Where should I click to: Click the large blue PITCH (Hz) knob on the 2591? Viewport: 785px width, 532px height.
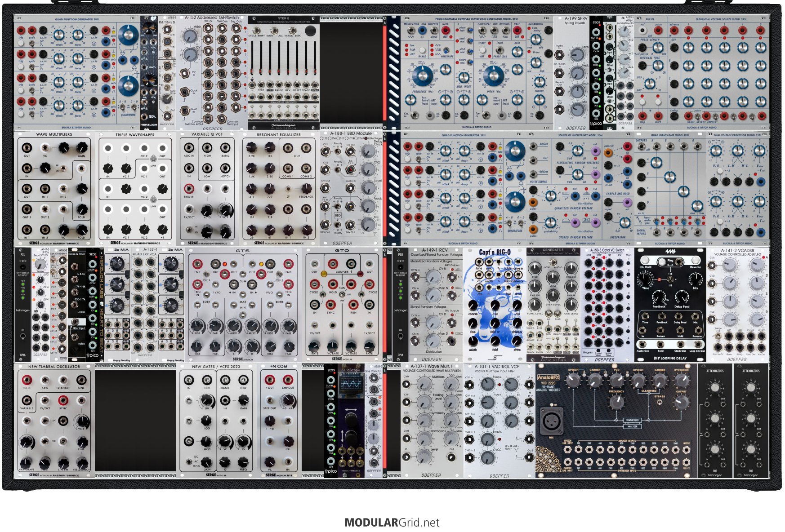coord(493,77)
